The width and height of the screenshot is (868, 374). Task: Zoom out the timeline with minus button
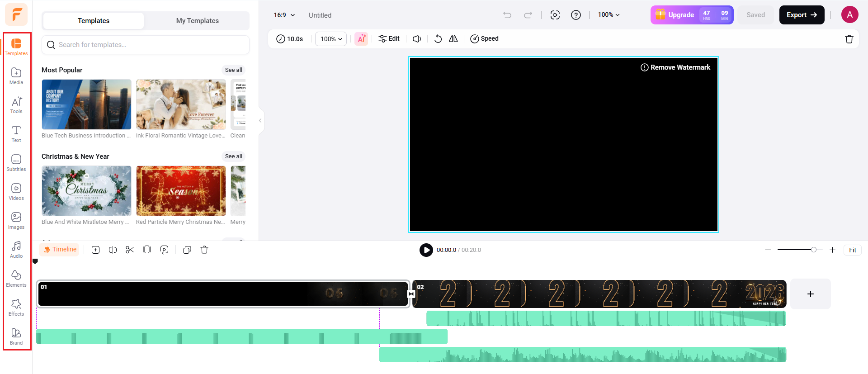click(x=768, y=250)
